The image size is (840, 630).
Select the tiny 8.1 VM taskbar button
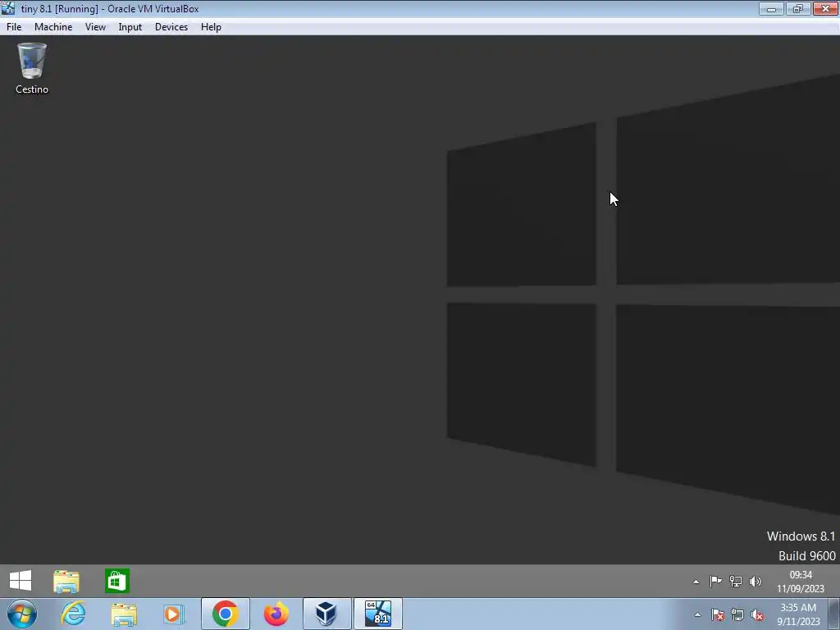point(377,614)
